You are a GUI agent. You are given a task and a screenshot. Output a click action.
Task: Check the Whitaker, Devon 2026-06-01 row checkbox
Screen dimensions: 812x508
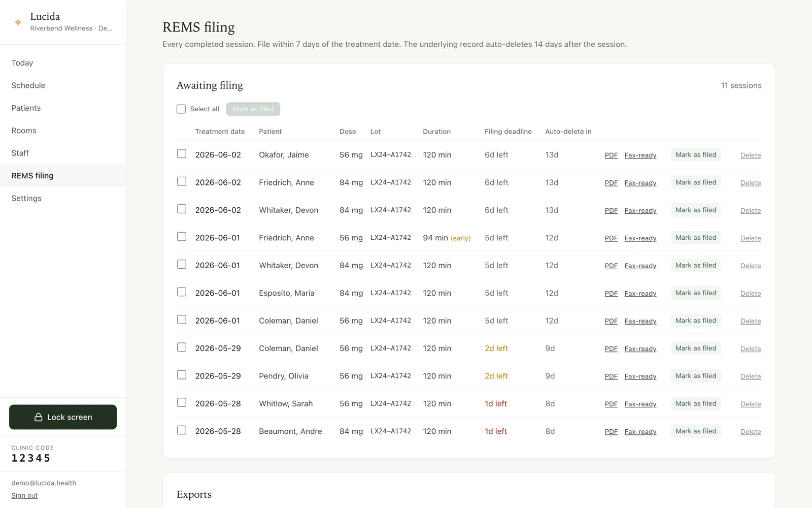(x=182, y=265)
